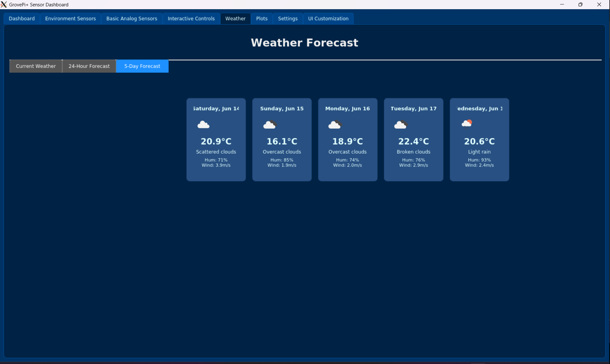The image size is (610, 364).
Task: Open the Settings tab
Action: [x=288, y=18]
